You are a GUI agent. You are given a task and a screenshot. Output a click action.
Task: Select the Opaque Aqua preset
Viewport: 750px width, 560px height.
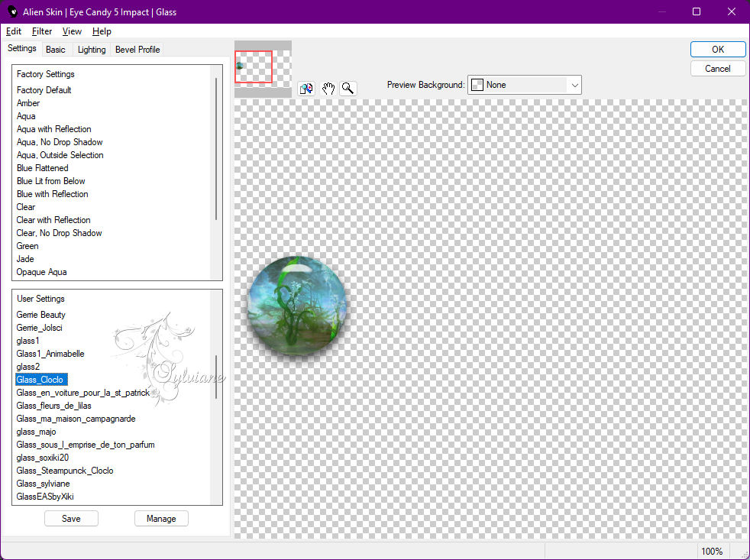click(x=41, y=272)
